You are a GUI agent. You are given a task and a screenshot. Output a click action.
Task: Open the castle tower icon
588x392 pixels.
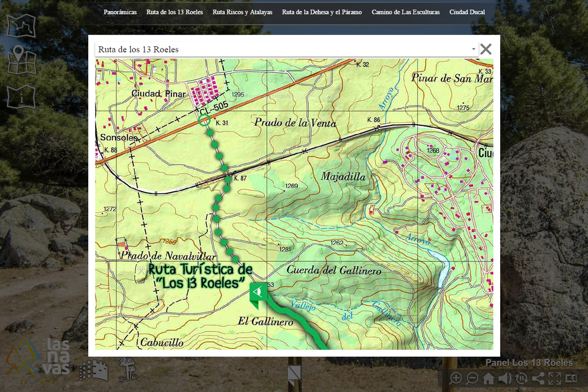(94, 370)
